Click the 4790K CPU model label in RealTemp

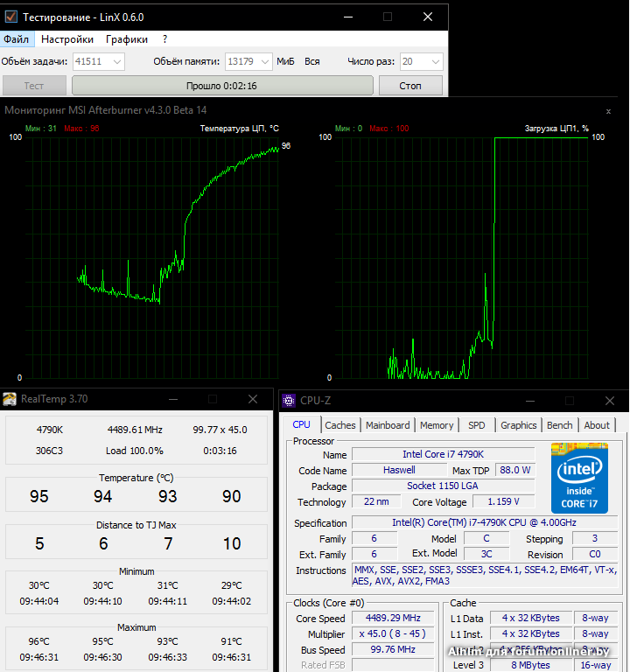pyautogui.click(x=49, y=430)
